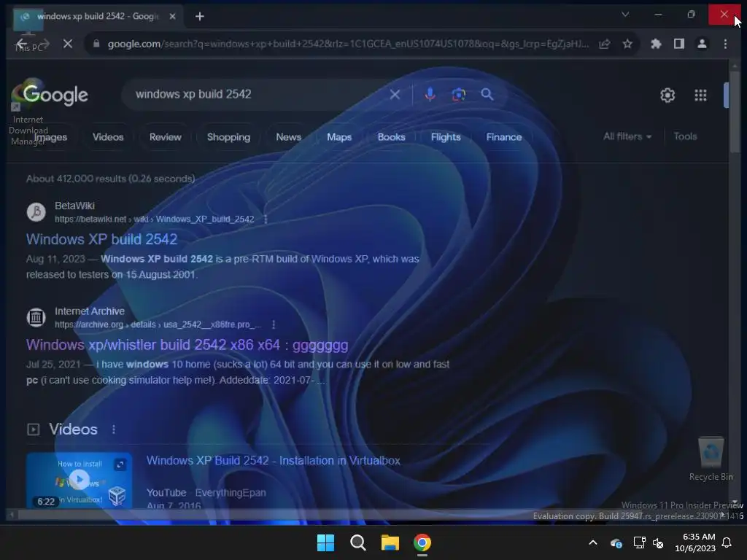Viewport: 747px width, 560px height.
Task: Expand the video thumbnail preview
Action: (120, 464)
